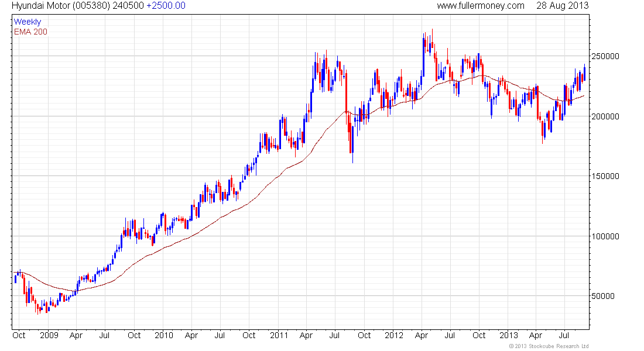The image size is (644, 351).
Task: Click the Apr label right after 2013
Action: pyautogui.click(x=536, y=335)
